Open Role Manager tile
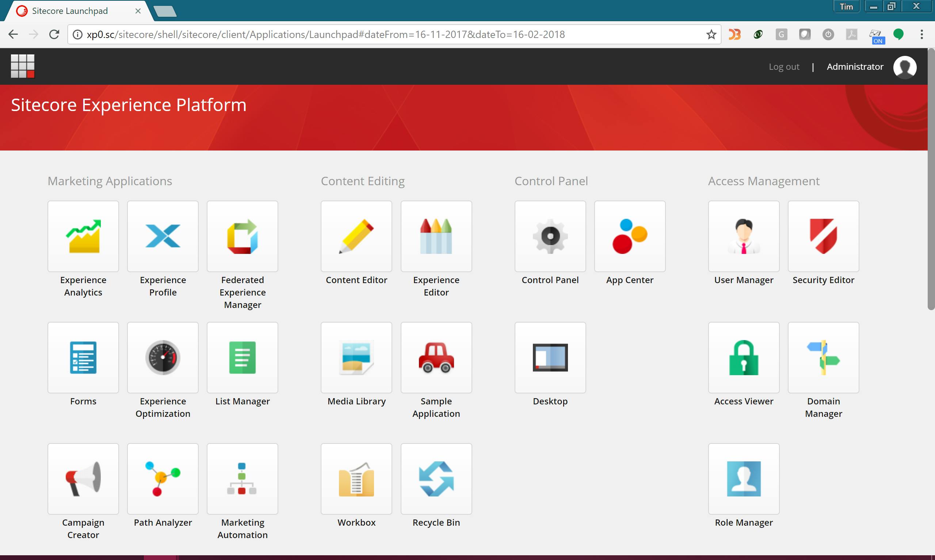 tap(744, 479)
